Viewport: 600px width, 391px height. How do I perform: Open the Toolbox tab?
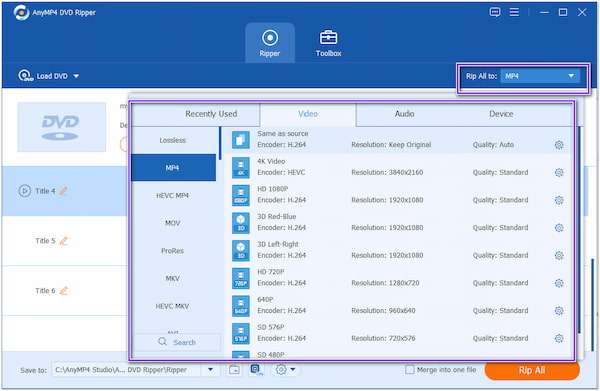tap(328, 43)
